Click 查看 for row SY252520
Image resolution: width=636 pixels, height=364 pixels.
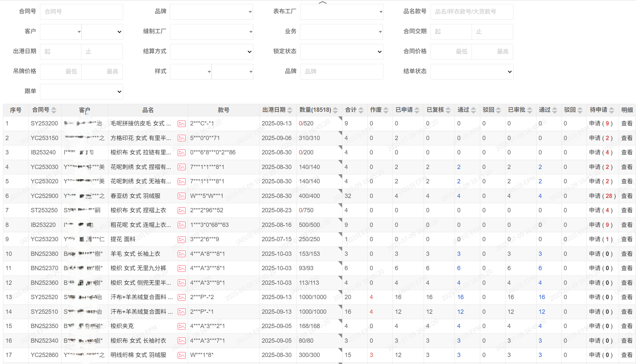(627, 297)
